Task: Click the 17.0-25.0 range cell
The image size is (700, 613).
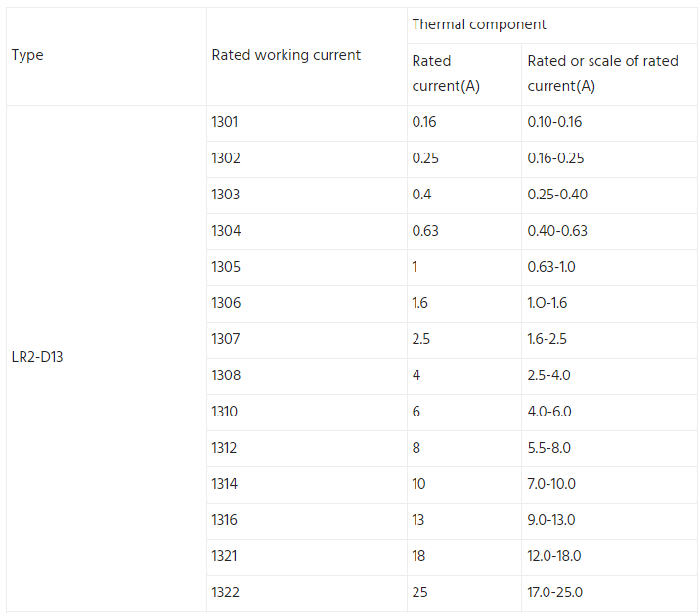Action: pos(609,593)
